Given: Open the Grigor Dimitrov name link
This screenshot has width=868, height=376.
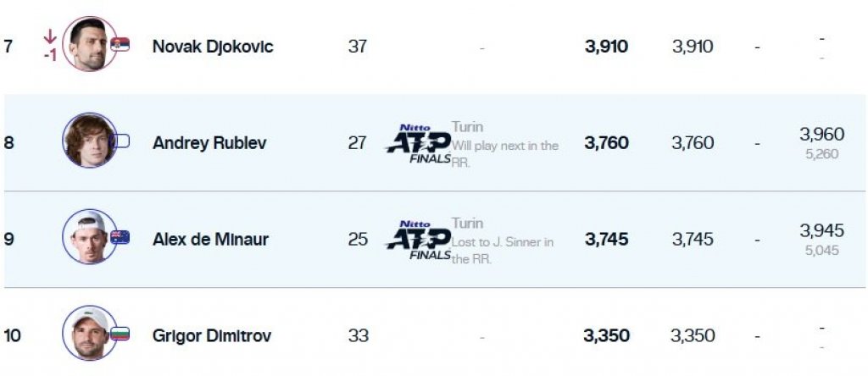Looking at the screenshot, I should [x=212, y=336].
